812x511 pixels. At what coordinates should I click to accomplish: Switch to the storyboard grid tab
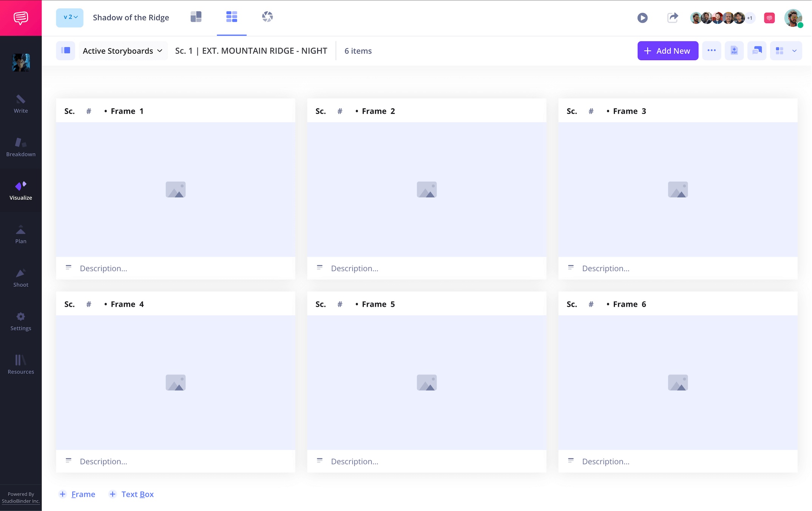pyautogui.click(x=232, y=17)
